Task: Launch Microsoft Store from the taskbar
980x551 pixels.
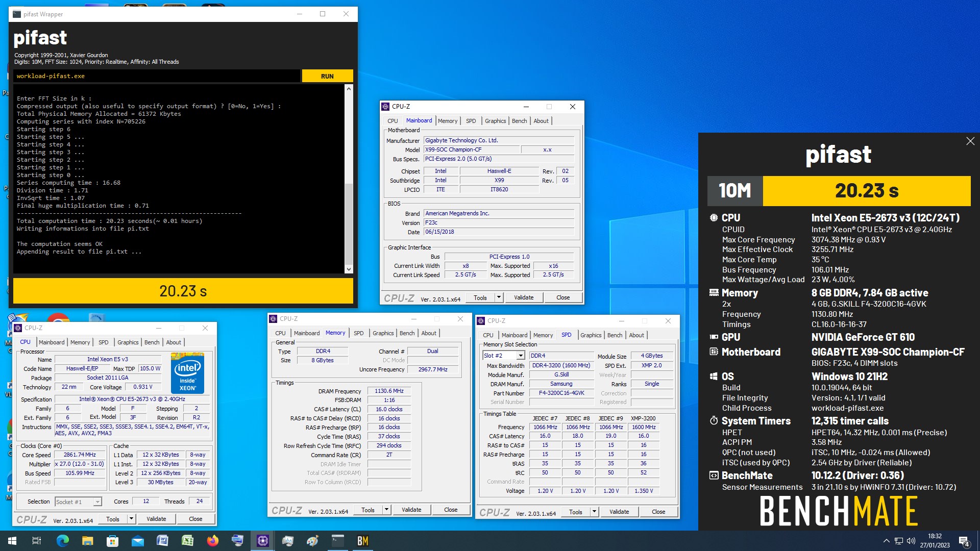Action: click(x=112, y=541)
